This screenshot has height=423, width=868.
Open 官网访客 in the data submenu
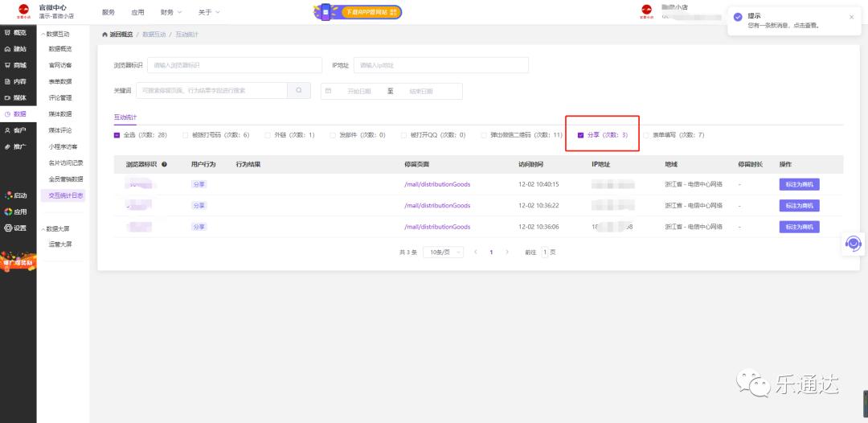tap(60, 65)
